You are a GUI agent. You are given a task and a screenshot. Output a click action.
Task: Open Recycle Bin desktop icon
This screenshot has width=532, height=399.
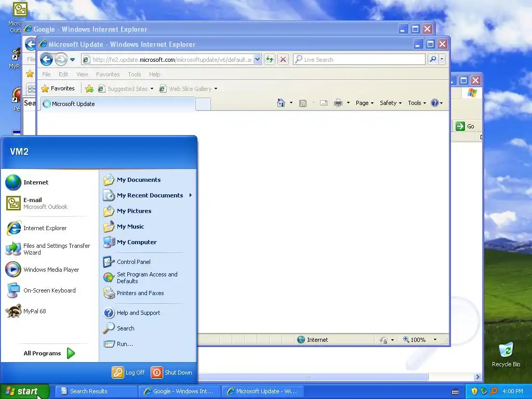pos(506,354)
